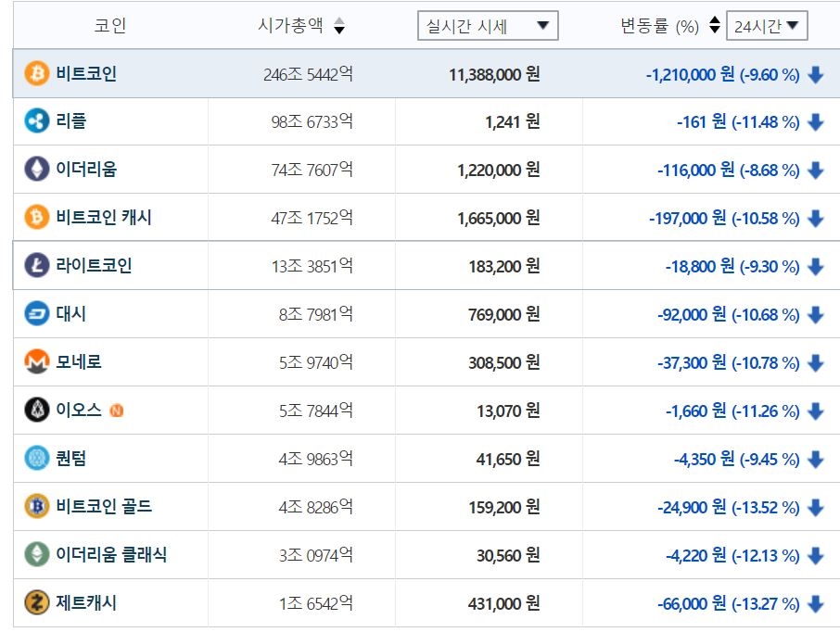Open the 24시간 period dropdown
The height and width of the screenshot is (632, 840).
pyautogui.click(x=766, y=26)
